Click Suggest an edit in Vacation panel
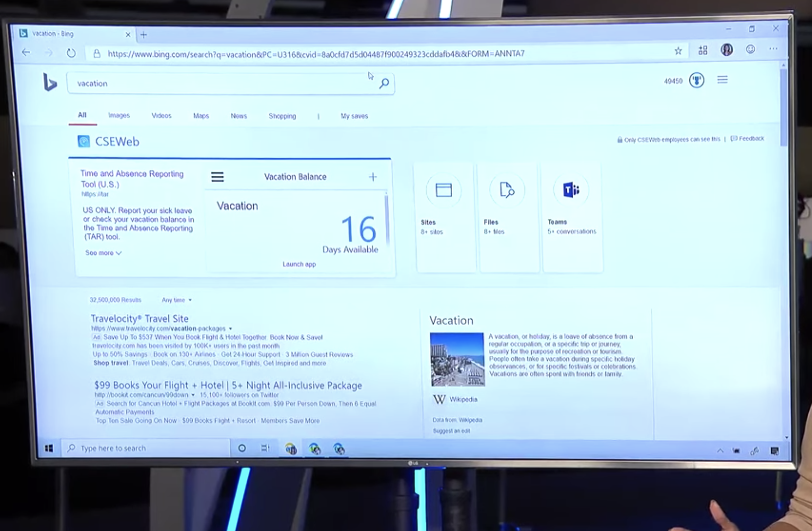The width and height of the screenshot is (812, 531). click(x=452, y=431)
